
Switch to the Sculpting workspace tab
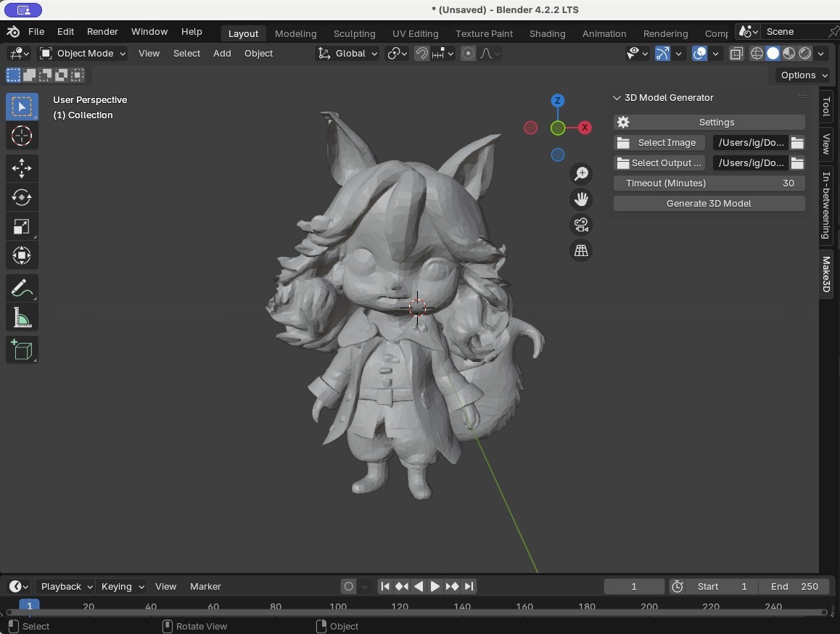tap(354, 33)
